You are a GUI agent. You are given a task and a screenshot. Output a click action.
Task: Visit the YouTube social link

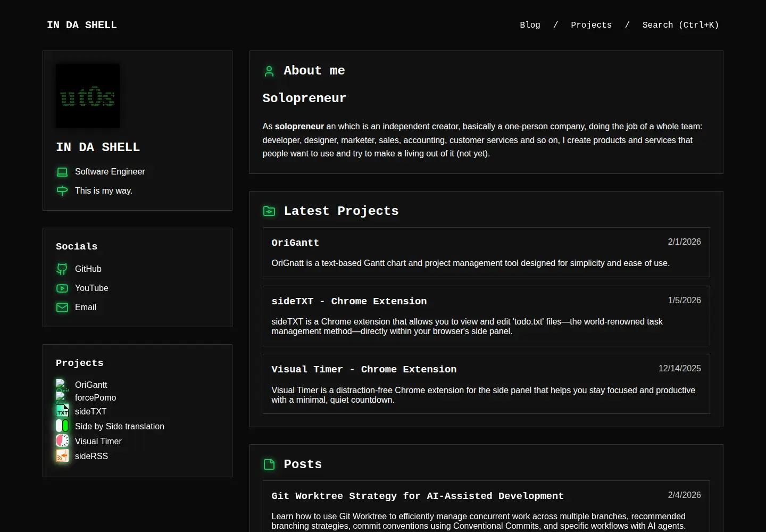pyautogui.click(x=91, y=288)
